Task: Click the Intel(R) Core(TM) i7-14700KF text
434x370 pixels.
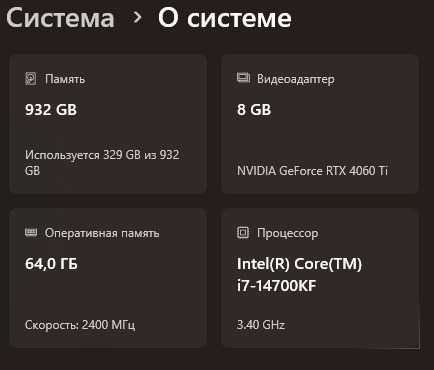Action: (299, 275)
